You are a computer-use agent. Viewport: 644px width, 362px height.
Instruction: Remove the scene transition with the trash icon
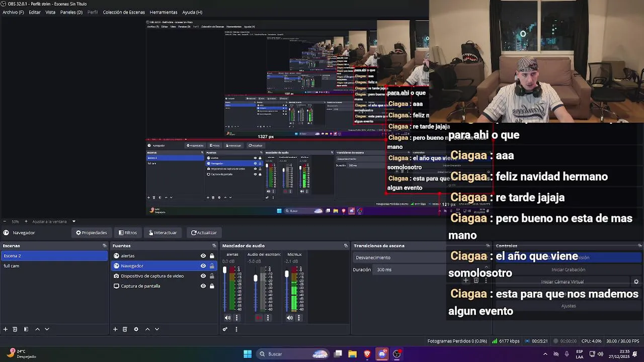[x=476, y=281]
